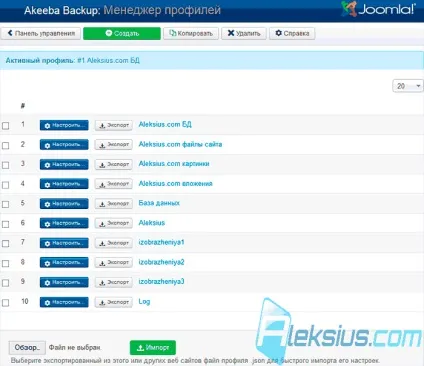The height and width of the screenshot is (366, 424).
Task: Open profile link Aleksius.com картинки
Action: pos(174,164)
